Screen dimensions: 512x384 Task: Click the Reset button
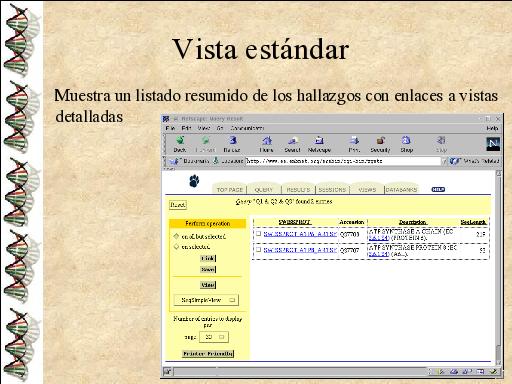(x=178, y=205)
